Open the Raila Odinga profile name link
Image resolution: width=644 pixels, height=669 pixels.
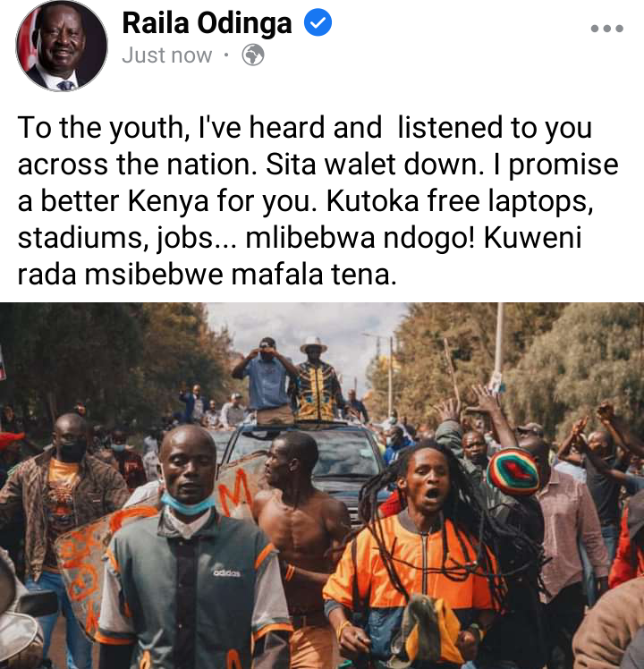(207, 23)
